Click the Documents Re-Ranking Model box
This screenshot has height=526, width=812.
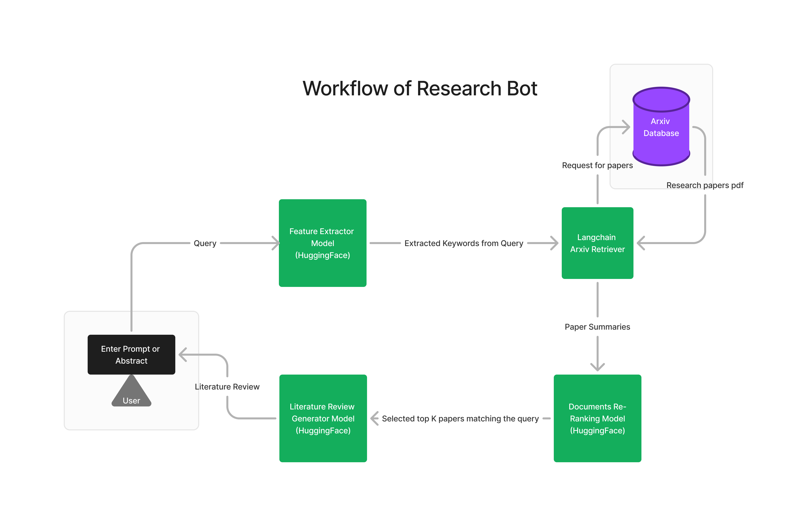click(597, 418)
